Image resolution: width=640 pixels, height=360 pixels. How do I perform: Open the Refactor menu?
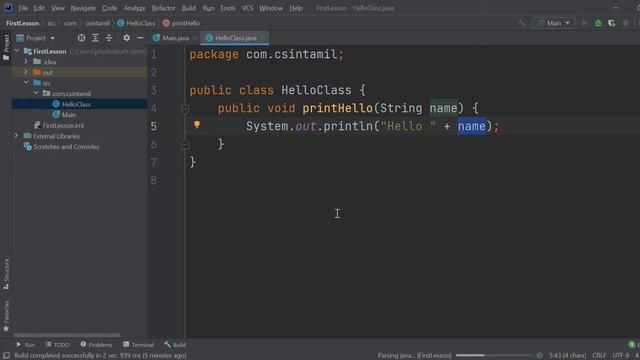pyautogui.click(x=163, y=8)
